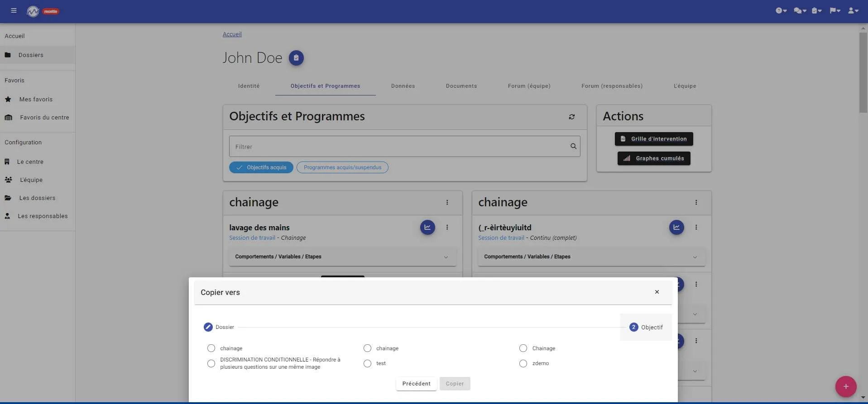Select the zdemo radio option

point(523,363)
